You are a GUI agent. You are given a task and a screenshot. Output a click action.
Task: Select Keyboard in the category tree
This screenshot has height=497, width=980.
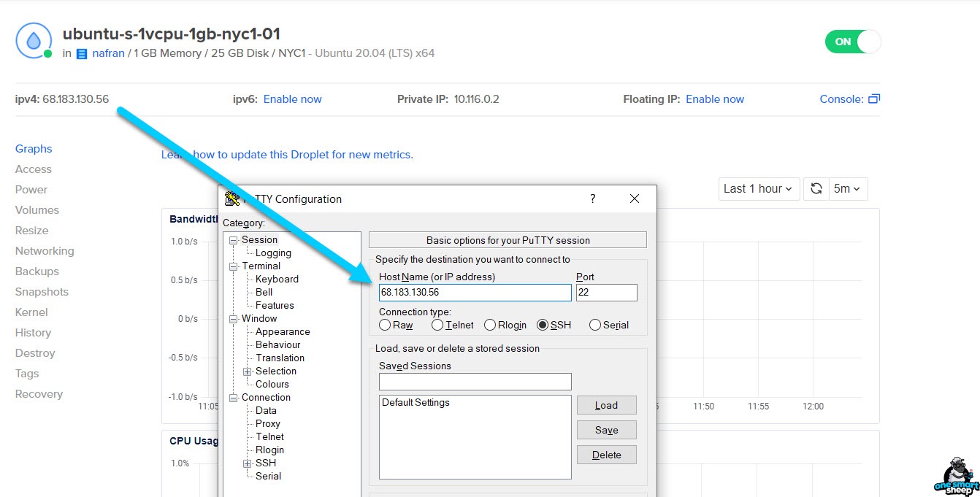(x=277, y=280)
